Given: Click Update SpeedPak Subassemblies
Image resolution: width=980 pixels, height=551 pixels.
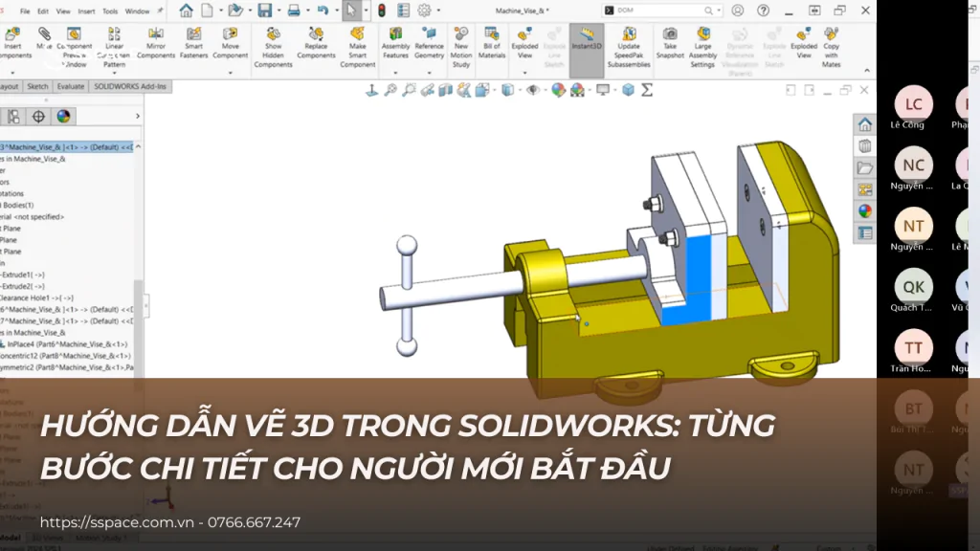Looking at the screenshot, I should coord(629,47).
